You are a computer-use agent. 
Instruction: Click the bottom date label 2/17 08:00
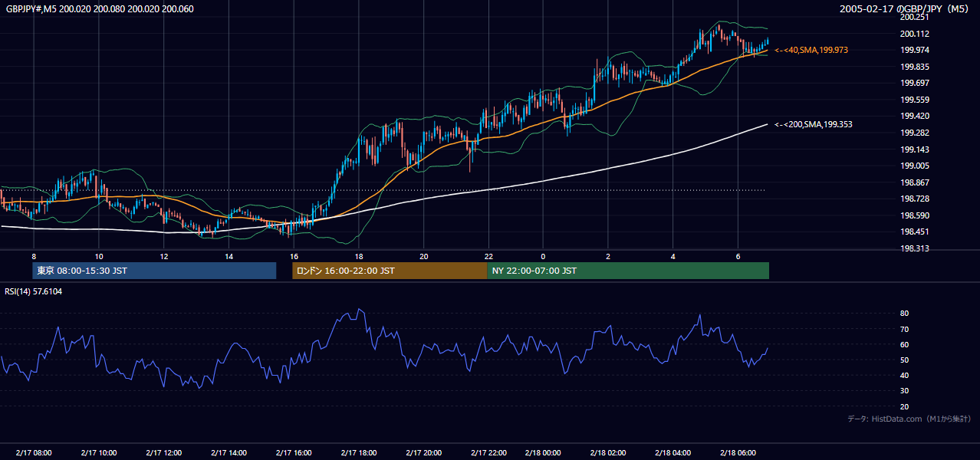pyautogui.click(x=33, y=453)
